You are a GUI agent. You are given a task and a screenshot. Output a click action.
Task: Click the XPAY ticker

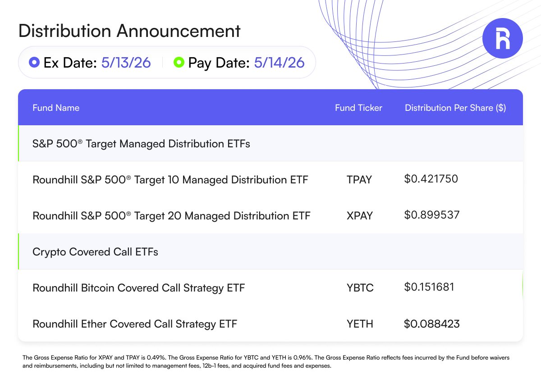(x=360, y=216)
